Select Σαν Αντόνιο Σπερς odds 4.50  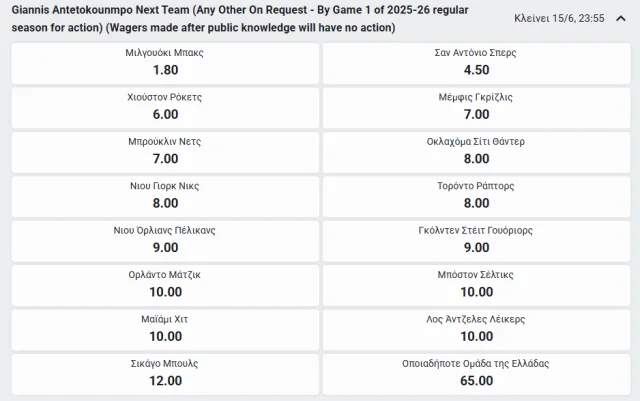pos(476,63)
